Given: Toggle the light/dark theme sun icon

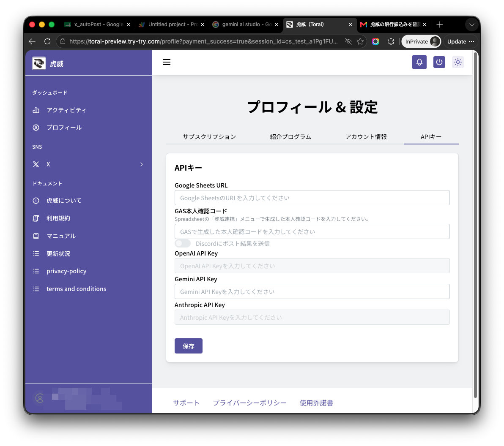Looking at the screenshot, I should [458, 62].
